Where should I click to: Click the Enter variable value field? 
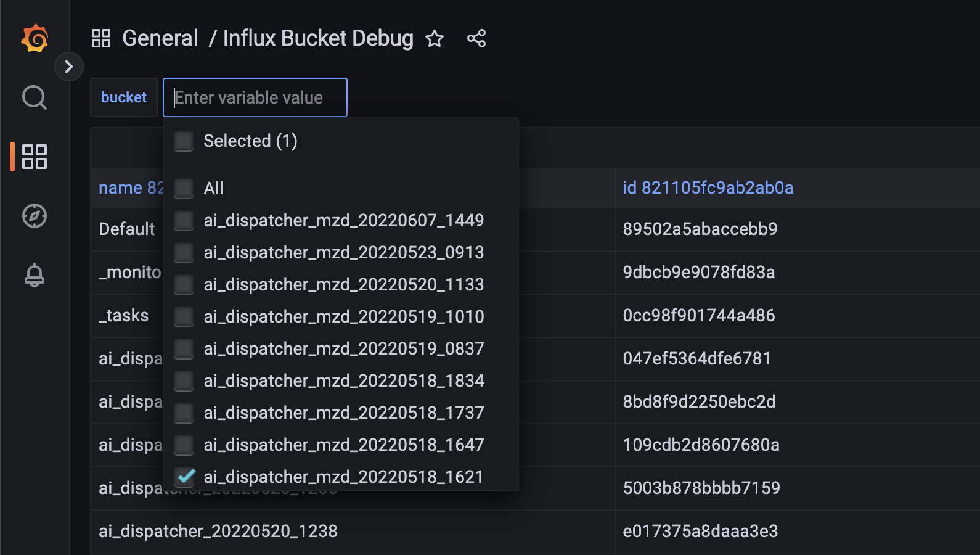(x=255, y=97)
